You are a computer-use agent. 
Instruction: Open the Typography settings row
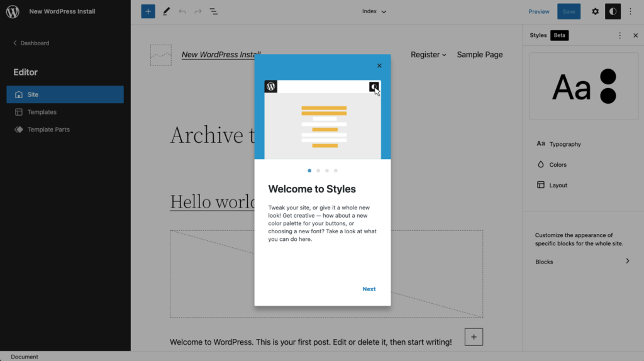583,144
